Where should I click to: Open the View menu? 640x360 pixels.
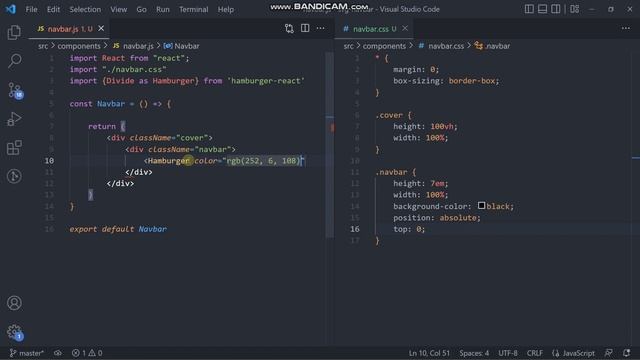point(118,9)
